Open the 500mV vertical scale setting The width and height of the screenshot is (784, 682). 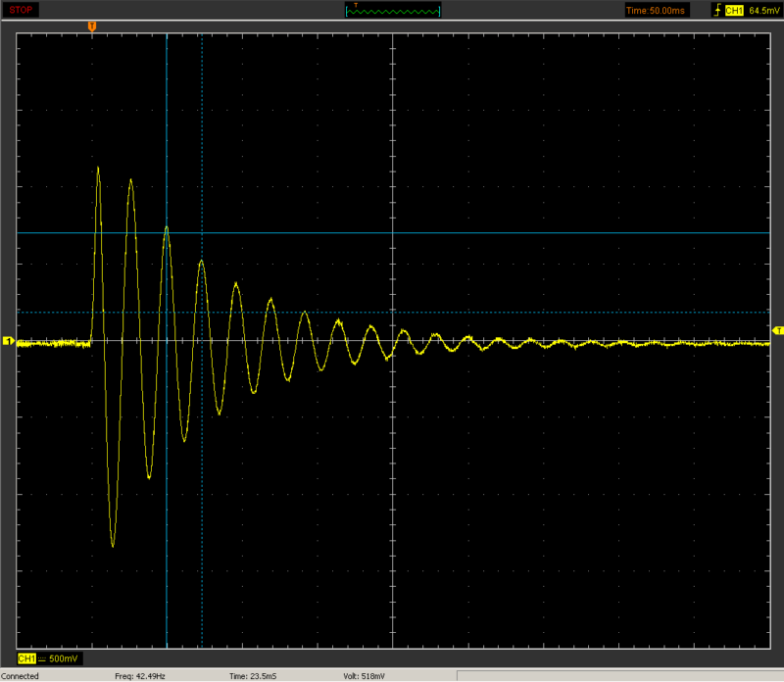coord(64,658)
